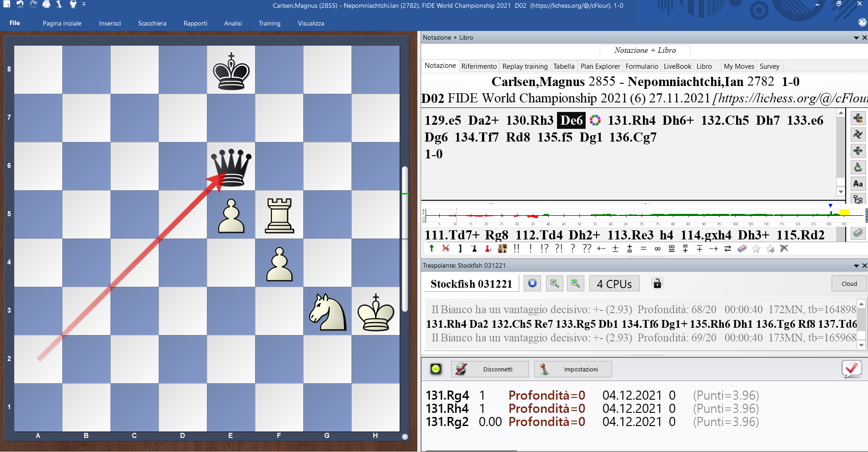
Task: Expand Stockfish engine panel dropdown arrow
Action: pyautogui.click(x=856, y=266)
